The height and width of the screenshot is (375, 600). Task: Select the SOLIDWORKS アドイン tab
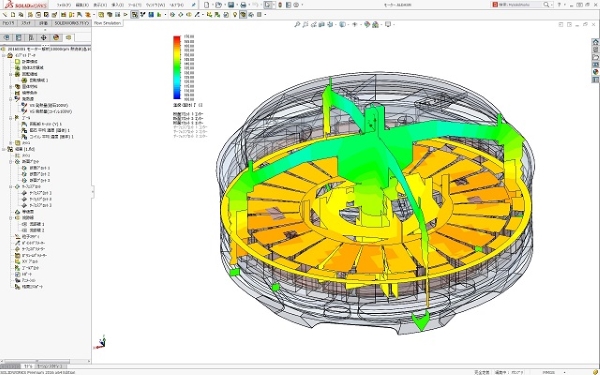tap(72, 23)
